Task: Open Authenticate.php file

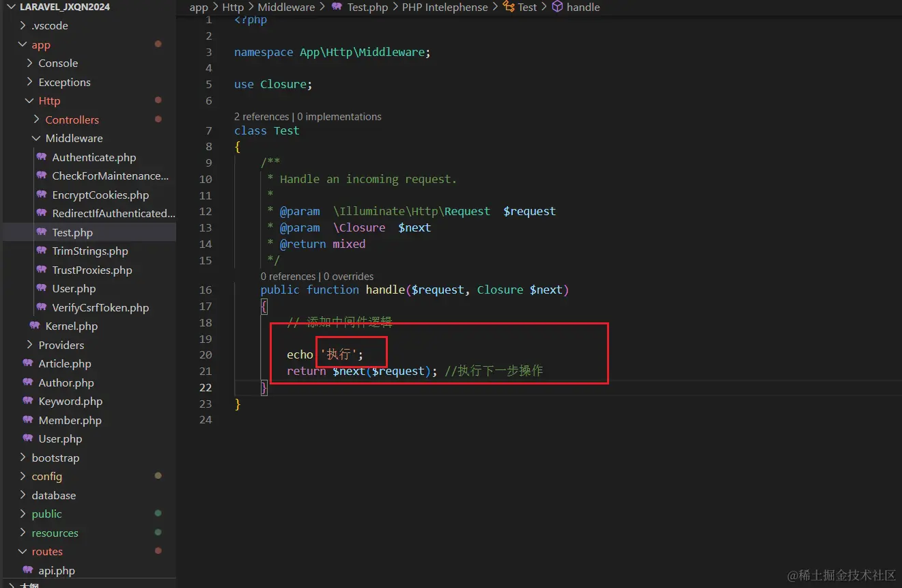Action: (x=94, y=157)
